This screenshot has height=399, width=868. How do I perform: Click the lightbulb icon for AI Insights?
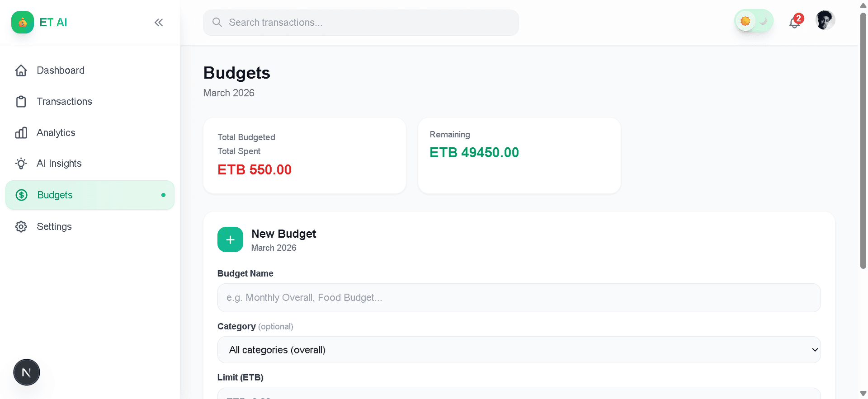point(21,163)
